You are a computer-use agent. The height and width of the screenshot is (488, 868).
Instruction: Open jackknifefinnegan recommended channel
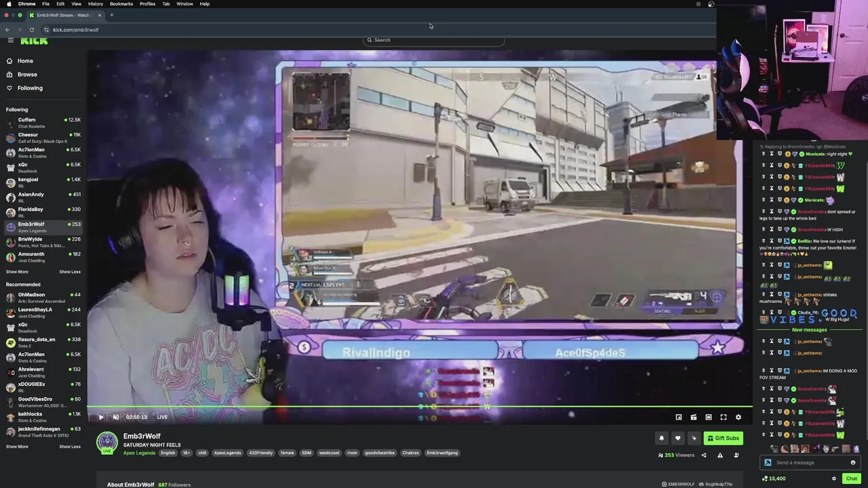pos(43,432)
